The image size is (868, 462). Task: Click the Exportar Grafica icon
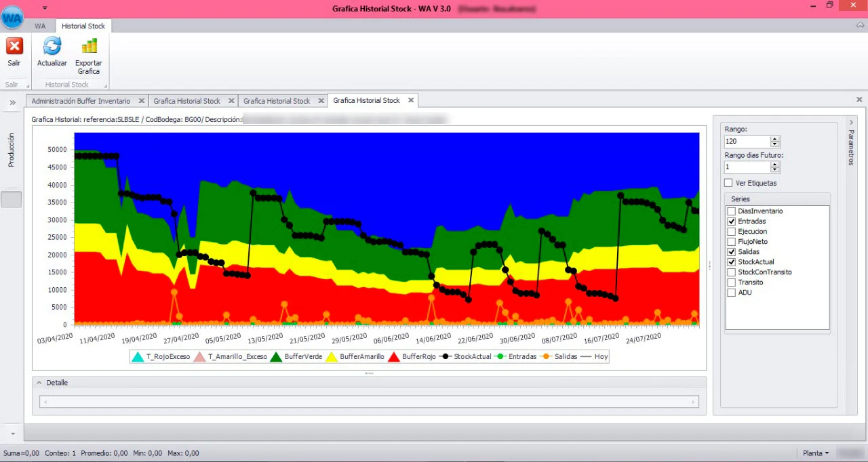point(89,47)
